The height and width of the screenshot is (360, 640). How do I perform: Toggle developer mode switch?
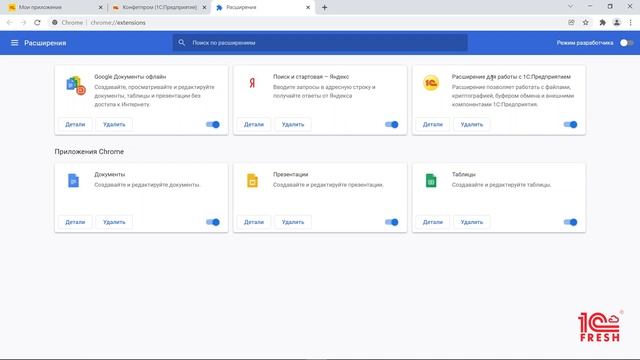(626, 43)
